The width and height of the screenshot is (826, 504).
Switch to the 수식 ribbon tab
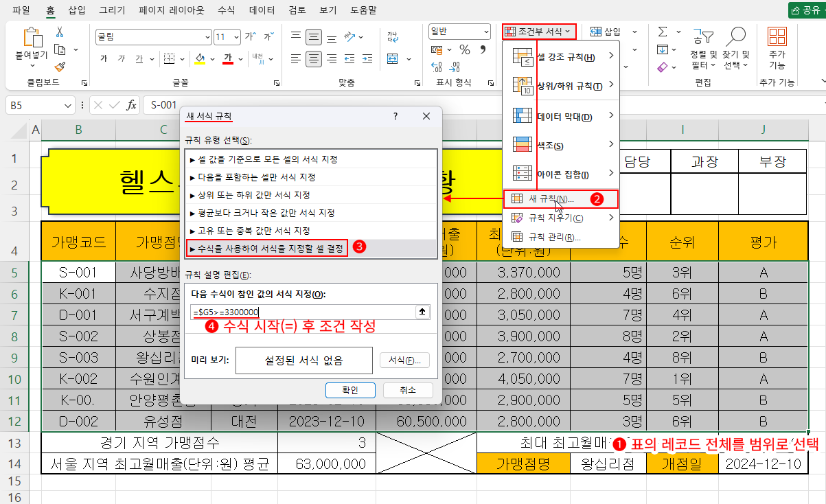point(226,10)
